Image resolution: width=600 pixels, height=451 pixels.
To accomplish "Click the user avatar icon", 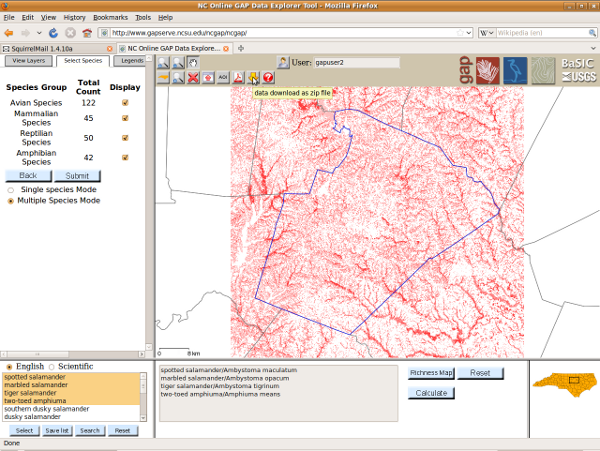I will pyautogui.click(x=283, y=62).
